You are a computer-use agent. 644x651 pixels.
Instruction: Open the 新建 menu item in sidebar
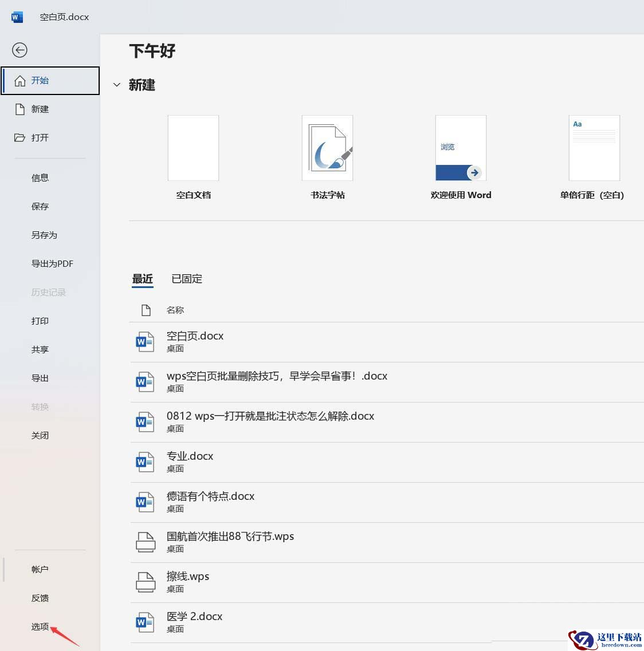click(x=50, y=109)
